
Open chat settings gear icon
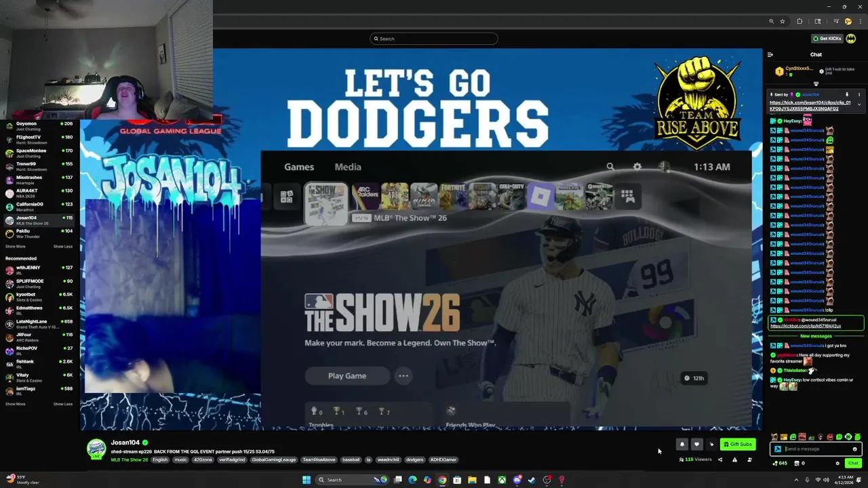pyautogui.click(x=837, y=464)
